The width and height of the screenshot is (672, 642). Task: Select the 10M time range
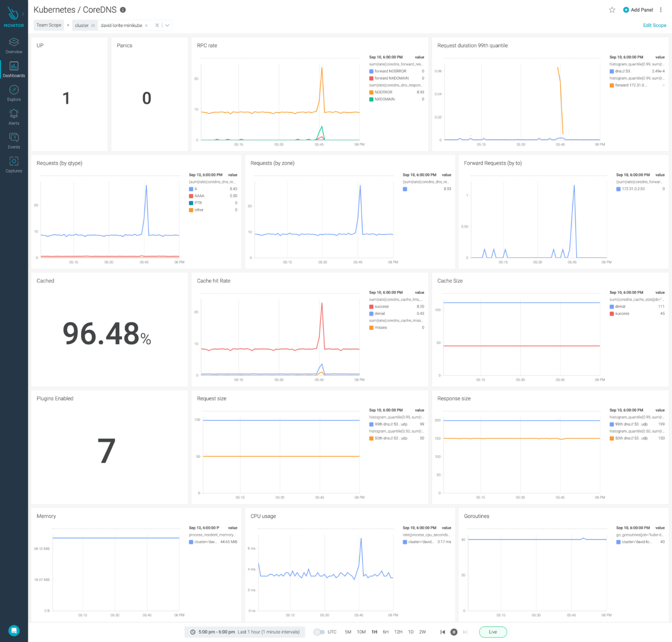[x=361, y=632]
